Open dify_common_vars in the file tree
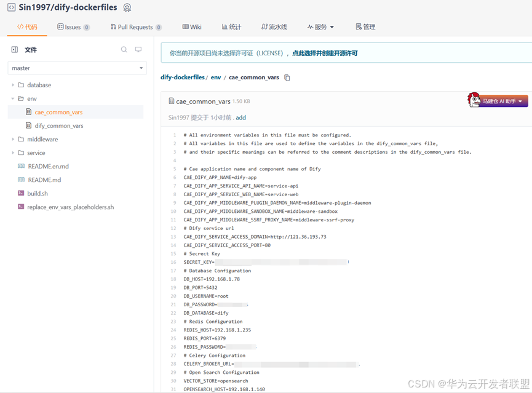This screenshot has width=532, height=393. pos(58,125)
